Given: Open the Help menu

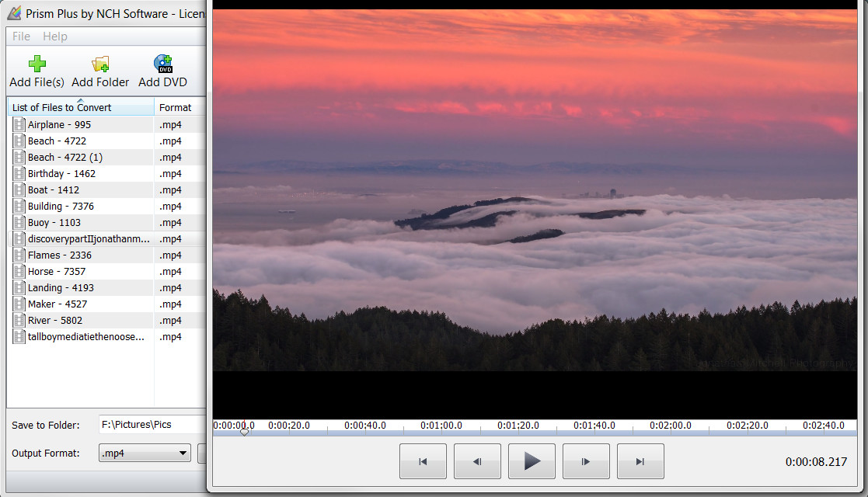Looking at the screenshot, I should (x=54, y=36).
